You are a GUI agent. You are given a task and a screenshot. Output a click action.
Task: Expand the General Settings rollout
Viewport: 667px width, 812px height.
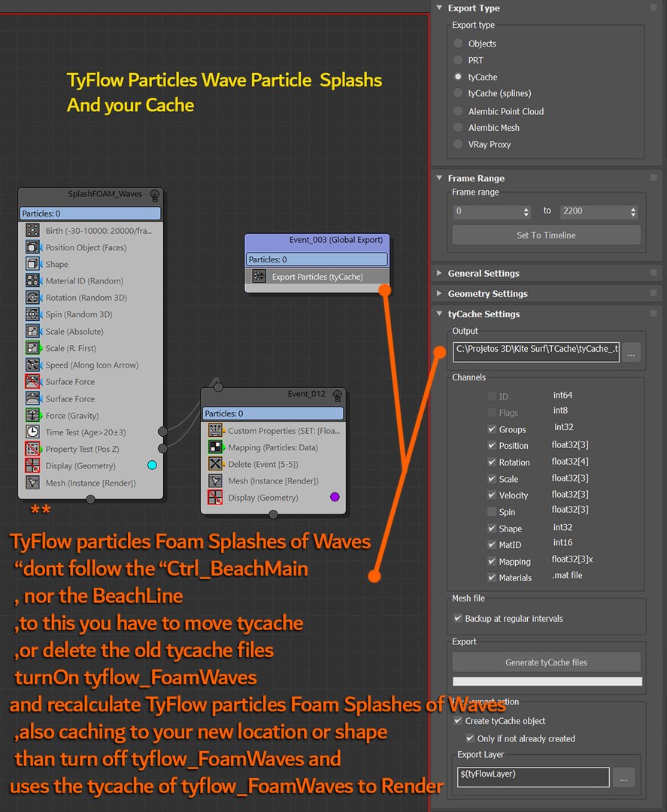point(439,273)
